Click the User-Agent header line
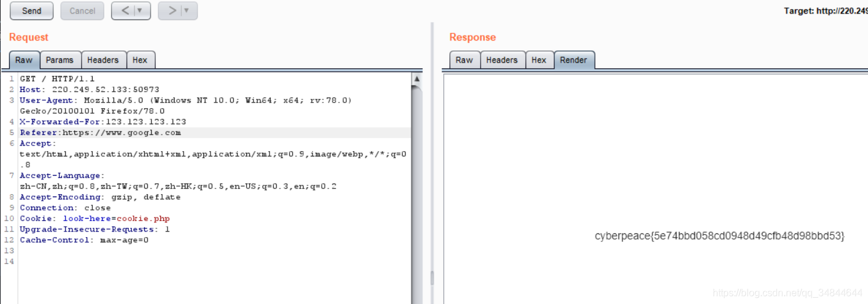 coord(185,106)
